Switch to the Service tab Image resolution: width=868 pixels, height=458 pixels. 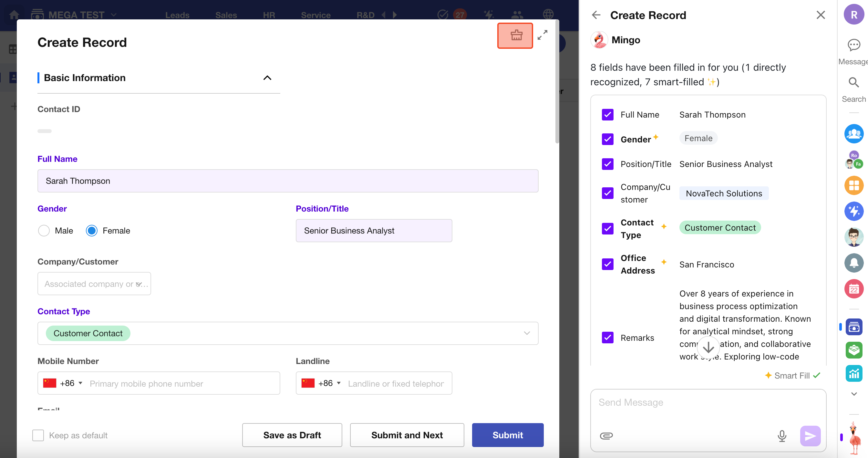(315, 15)
